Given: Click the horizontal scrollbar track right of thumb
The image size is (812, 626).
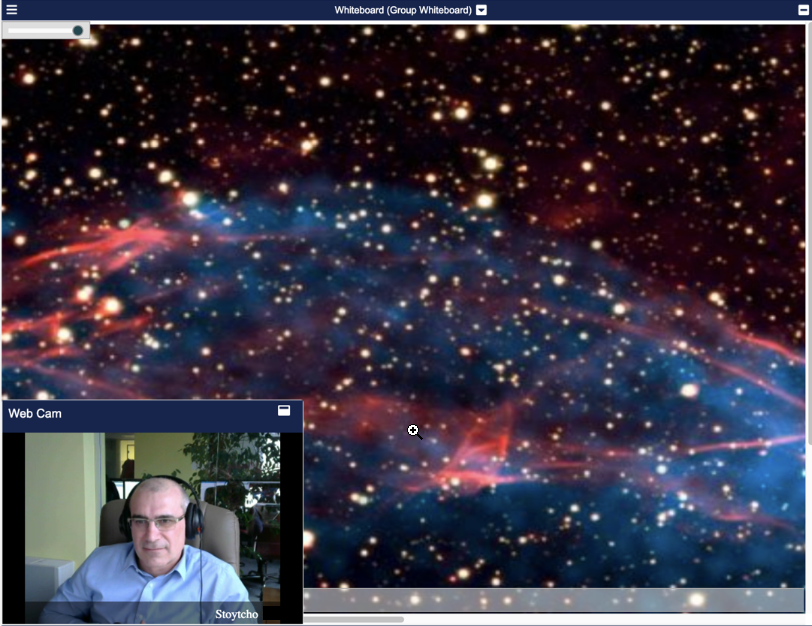Looking at the screenshot, I should tap(600, 620).
